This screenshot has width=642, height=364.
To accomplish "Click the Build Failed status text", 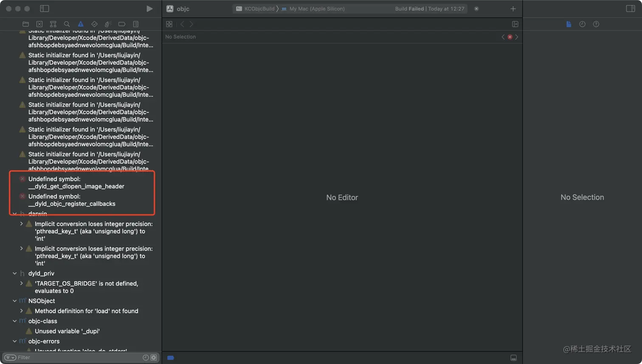I will pyautogui.click(x=409, y=8).
